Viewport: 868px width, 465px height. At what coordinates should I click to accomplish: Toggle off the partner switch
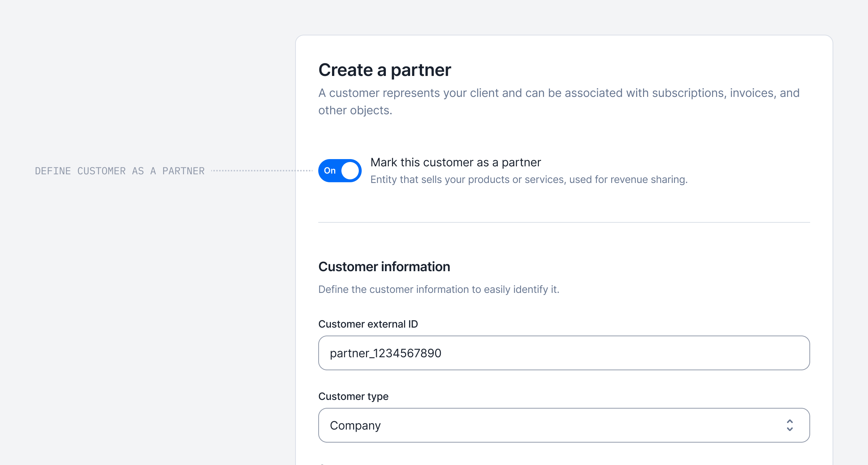click(x=340, y=171)
